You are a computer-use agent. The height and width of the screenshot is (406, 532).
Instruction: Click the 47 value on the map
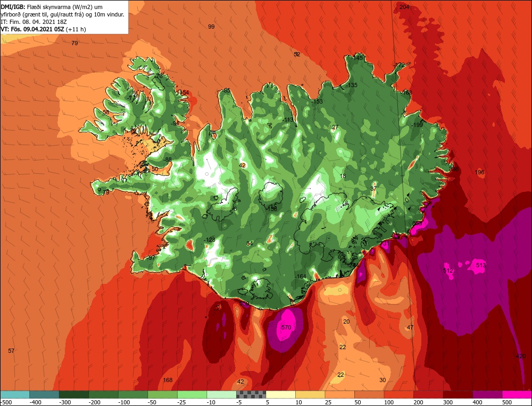coord(410,327)
